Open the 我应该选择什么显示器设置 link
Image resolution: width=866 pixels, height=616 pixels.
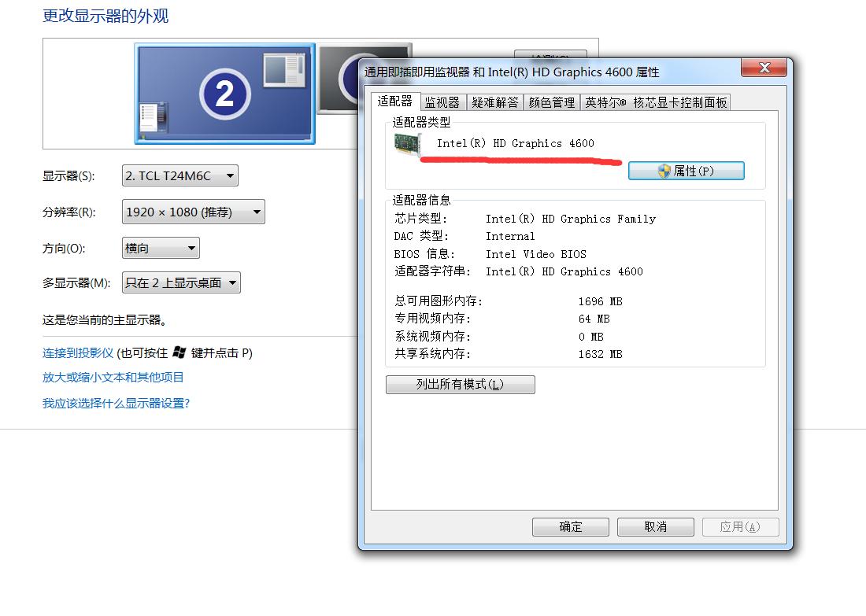(116, 401)
